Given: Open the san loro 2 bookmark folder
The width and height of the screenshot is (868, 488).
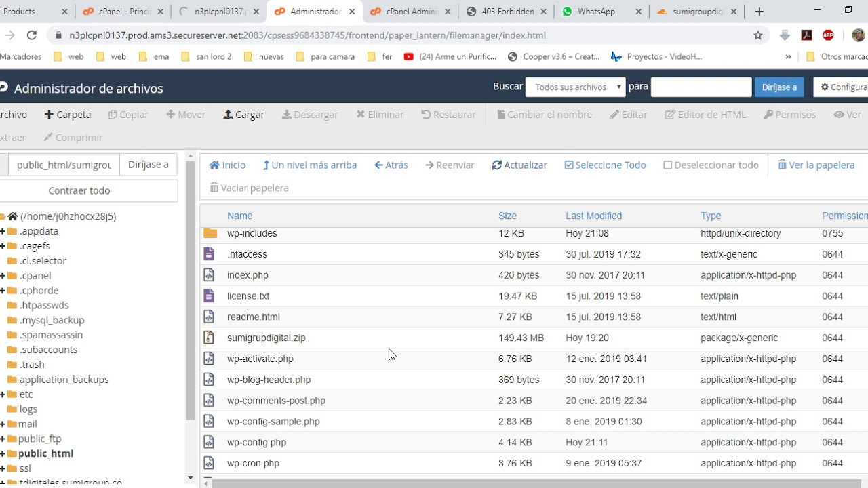Looking at the screenshot, I should pos(206,57).
